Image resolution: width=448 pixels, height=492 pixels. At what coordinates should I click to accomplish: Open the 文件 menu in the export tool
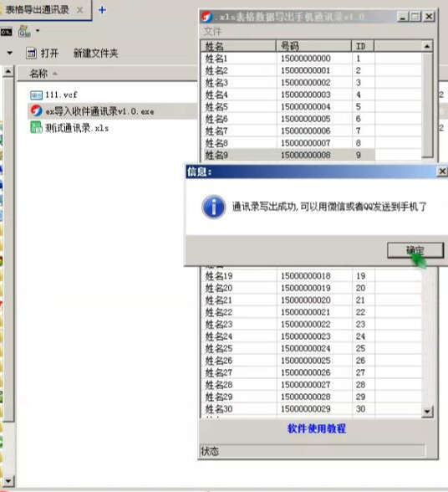(x=212, y=31)
